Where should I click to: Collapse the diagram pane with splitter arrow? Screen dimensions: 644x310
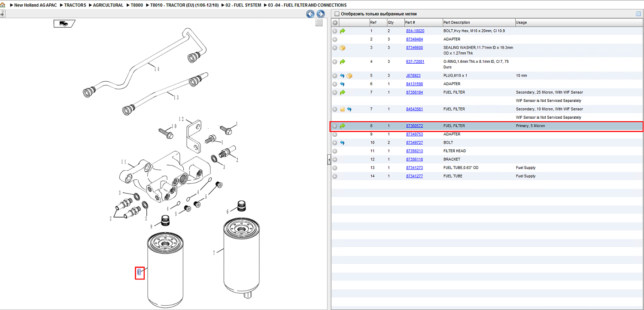pyautogui.click(x=329, y=160)
